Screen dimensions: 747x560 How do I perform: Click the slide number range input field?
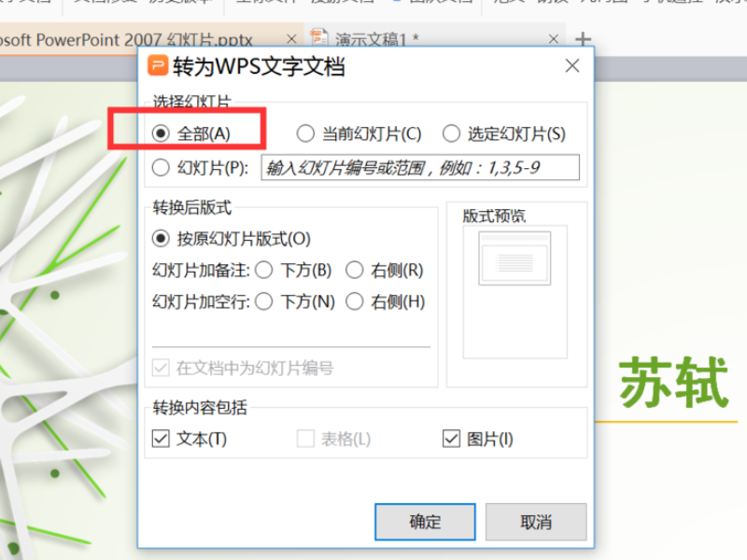[x=420, y=167]
